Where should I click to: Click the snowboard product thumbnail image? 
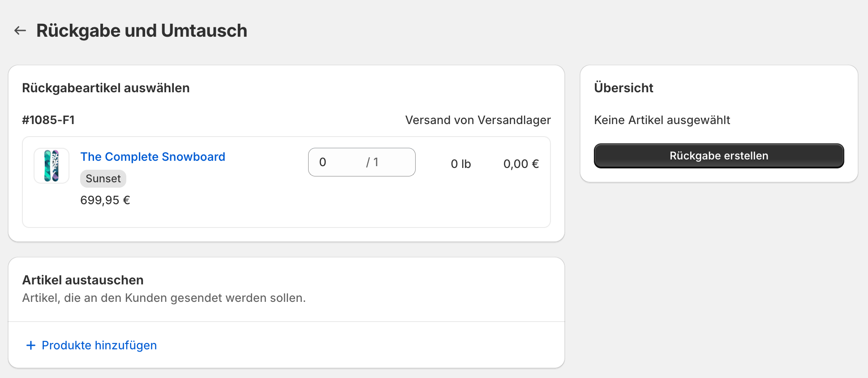(51, 165)
